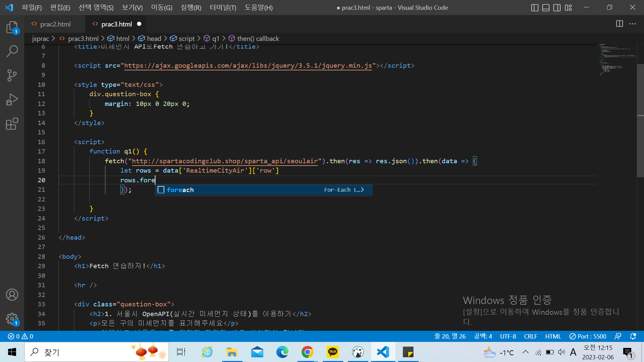Open the 실행(R) menu
This screenshot has height=362, width=644.
[x=191, y=7]
